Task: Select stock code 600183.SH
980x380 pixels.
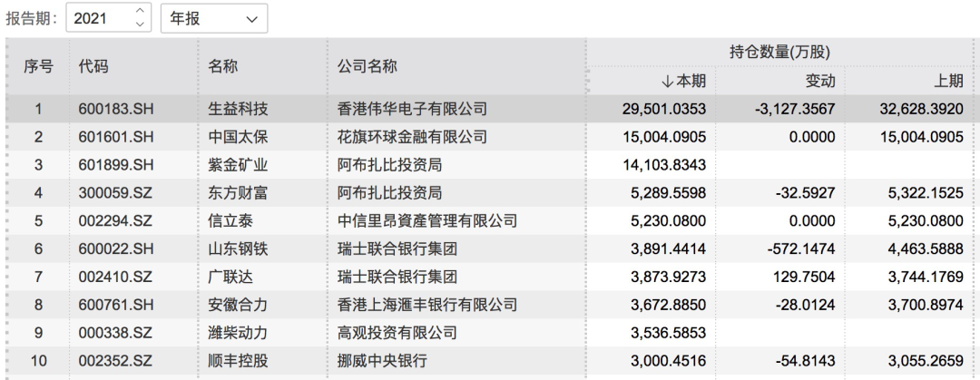Action: pyautogui.click(x=115, y=111)
